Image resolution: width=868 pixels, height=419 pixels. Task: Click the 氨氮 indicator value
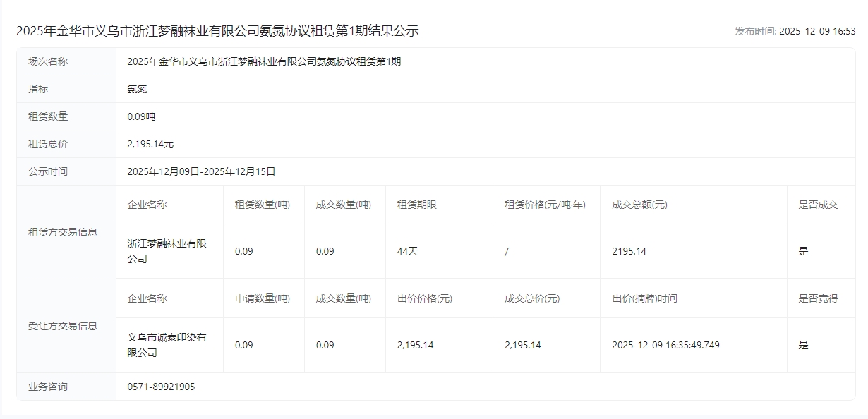137,89
